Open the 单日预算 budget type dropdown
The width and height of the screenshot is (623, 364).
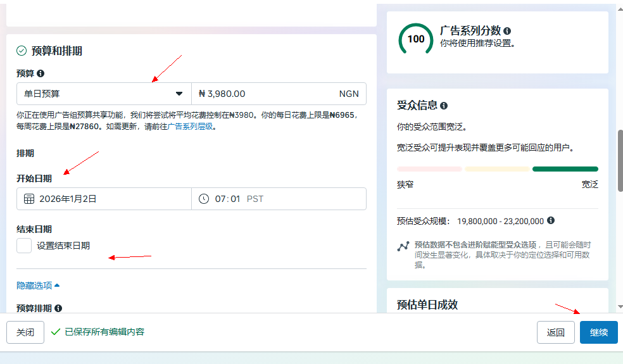click(x=104, y=94)
